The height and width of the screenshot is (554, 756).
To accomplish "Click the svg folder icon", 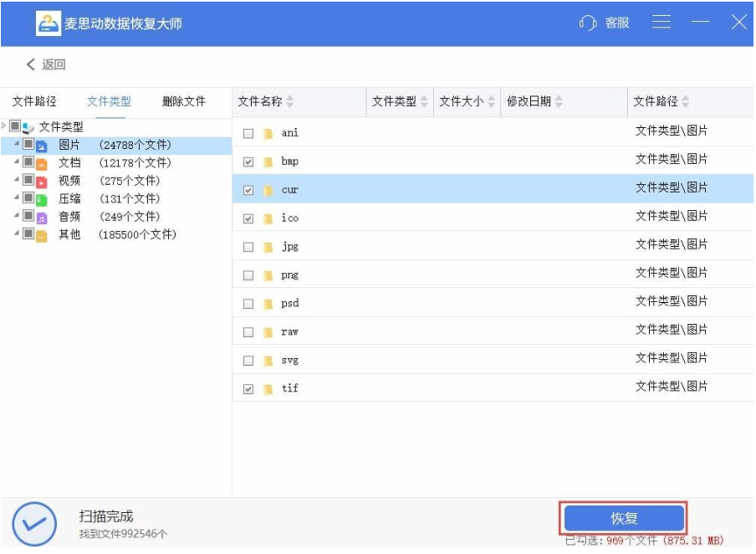I will pos(268,361).
